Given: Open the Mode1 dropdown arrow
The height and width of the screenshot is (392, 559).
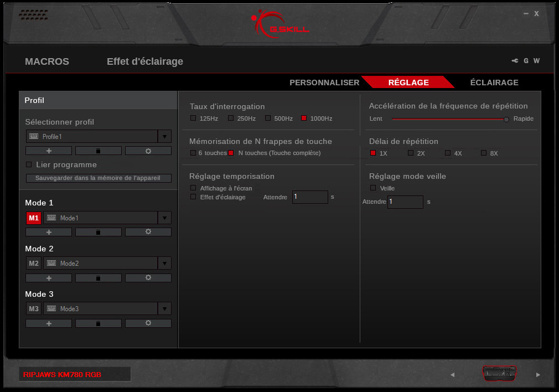Looking at the screenshot, I should (x=164, y=218).
